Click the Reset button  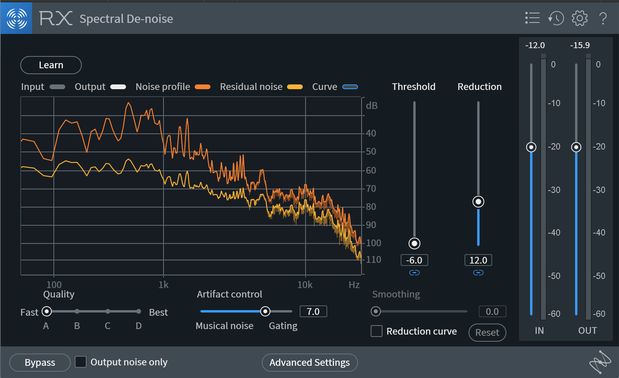487,333
